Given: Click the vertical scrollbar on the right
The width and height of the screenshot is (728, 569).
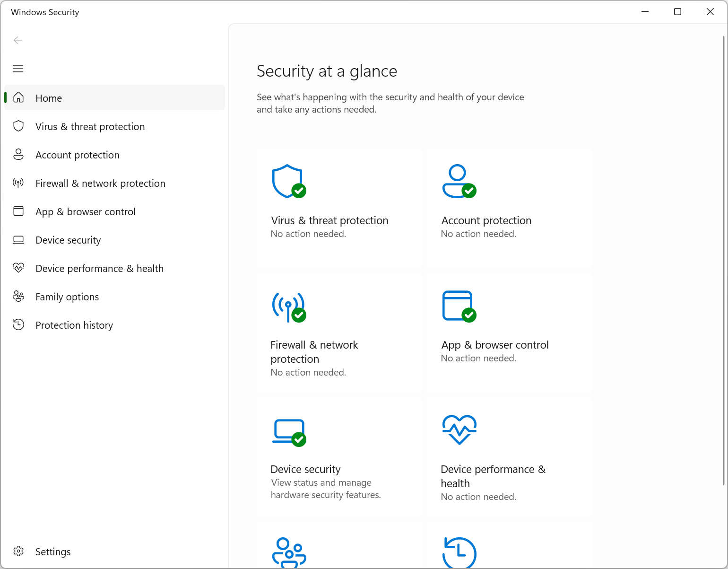Looking at the screenshot, I should click(724, 260).
